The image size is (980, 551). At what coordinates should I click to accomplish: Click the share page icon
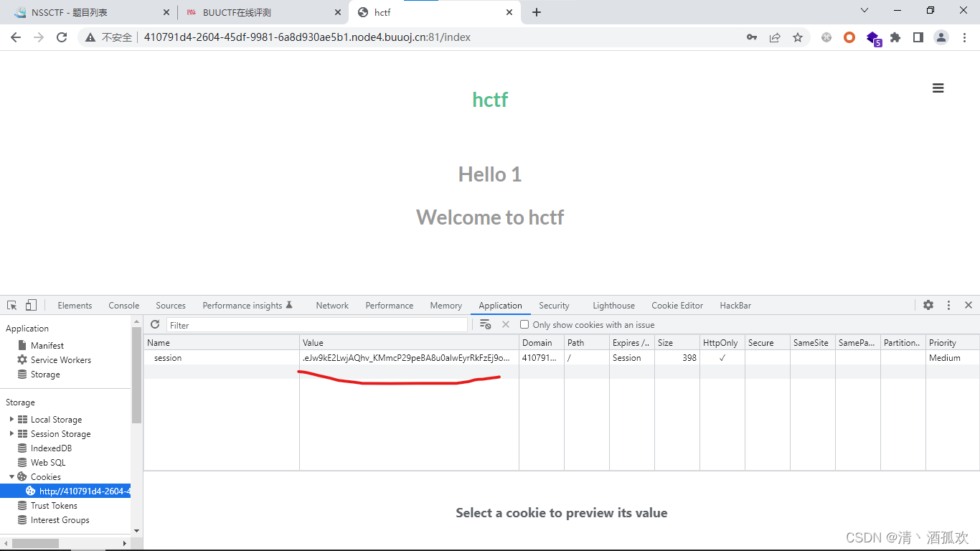pos(775,37)
